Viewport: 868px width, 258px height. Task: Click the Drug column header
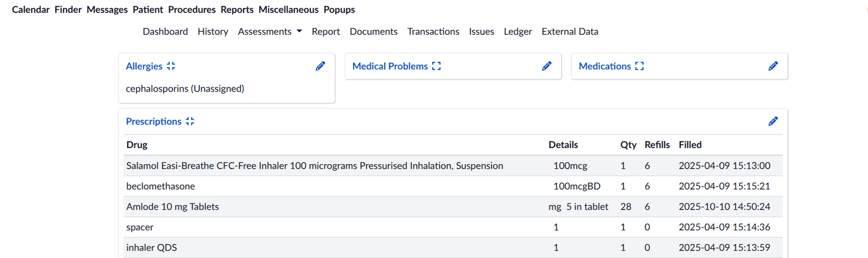(x=137, y=145)
